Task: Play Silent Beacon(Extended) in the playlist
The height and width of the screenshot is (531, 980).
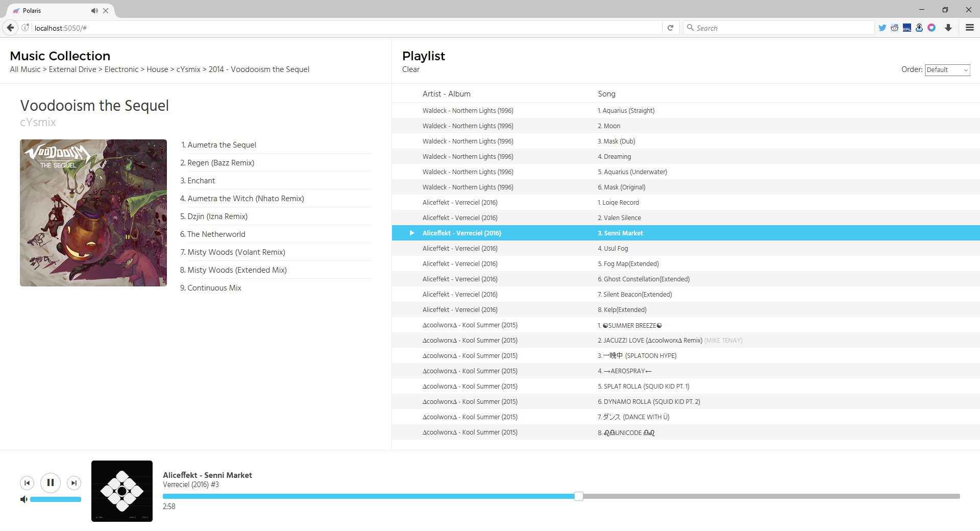Action: pyautogui.click(x=686, y=294)
